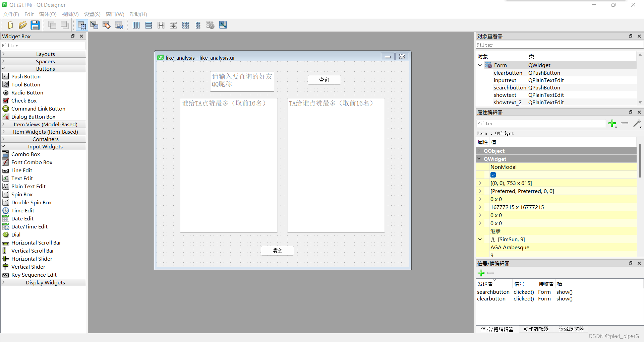Expand the Containers category

tap(43, 139)
